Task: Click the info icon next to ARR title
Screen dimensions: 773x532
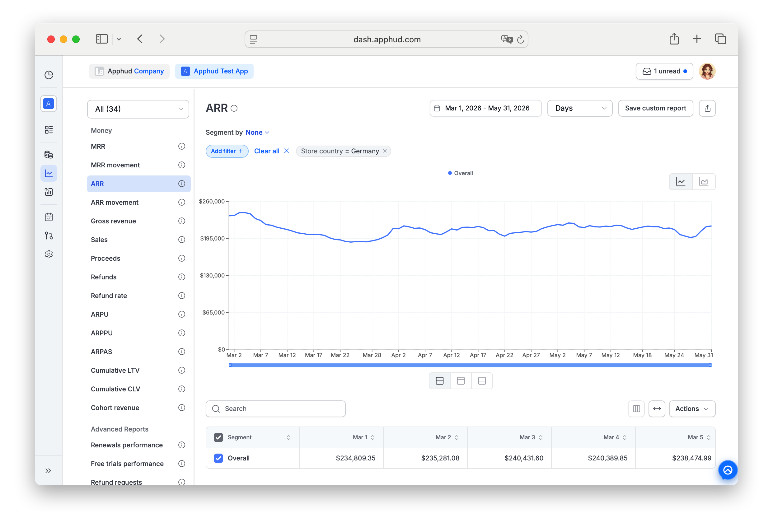Action: coord(234,108)
